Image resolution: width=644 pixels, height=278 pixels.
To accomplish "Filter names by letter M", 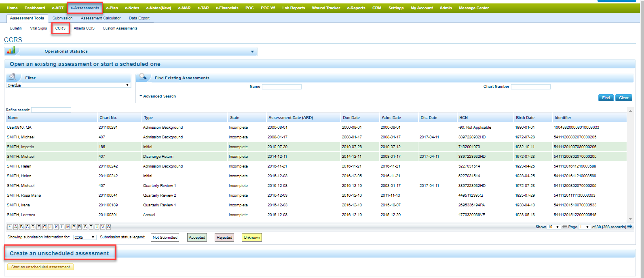I will tap(68, 227).
